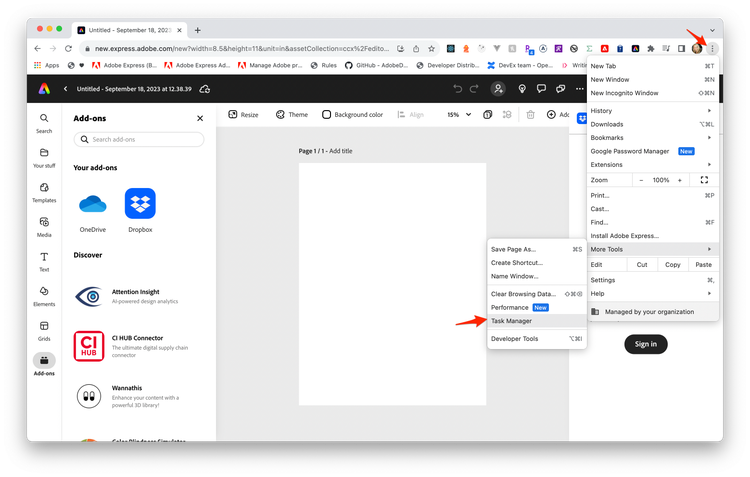This screenshot has height=477, width=750.
Task: Open the 15% zoom level dropdown
Action: (458, 115)
